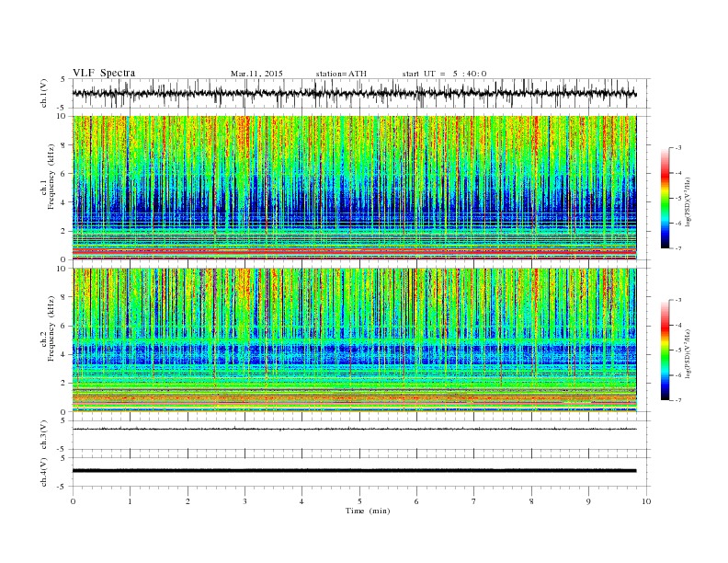Click the "8" tick on the time axis
This screenshot has width=728, height=563.
pos(531,501)
